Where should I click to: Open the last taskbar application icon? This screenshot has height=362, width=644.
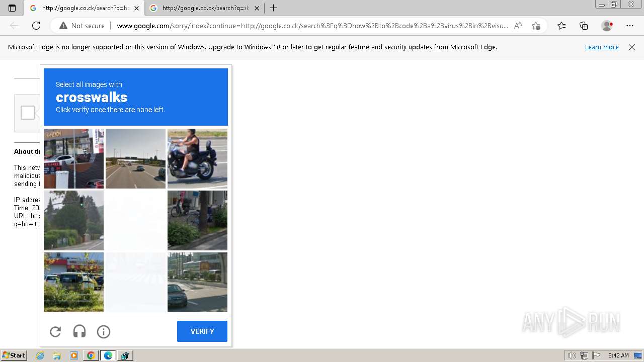pos(125,355)
